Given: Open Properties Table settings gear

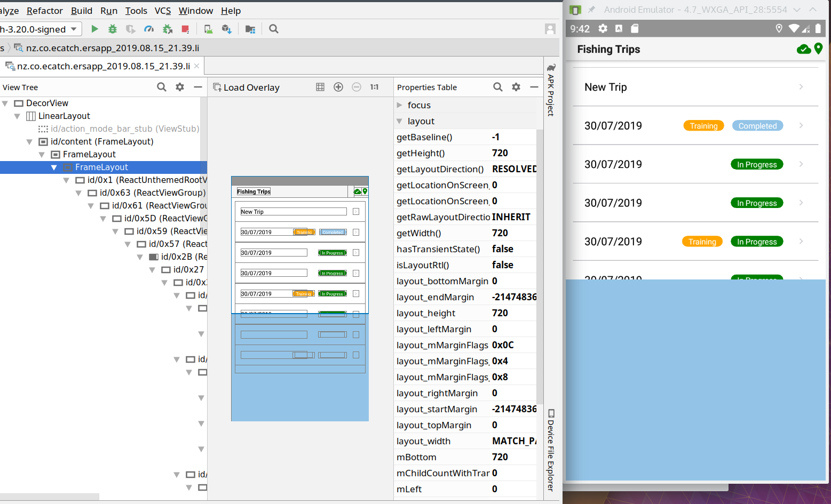Looking at the screenshot, I should click(x=516, y=87).
